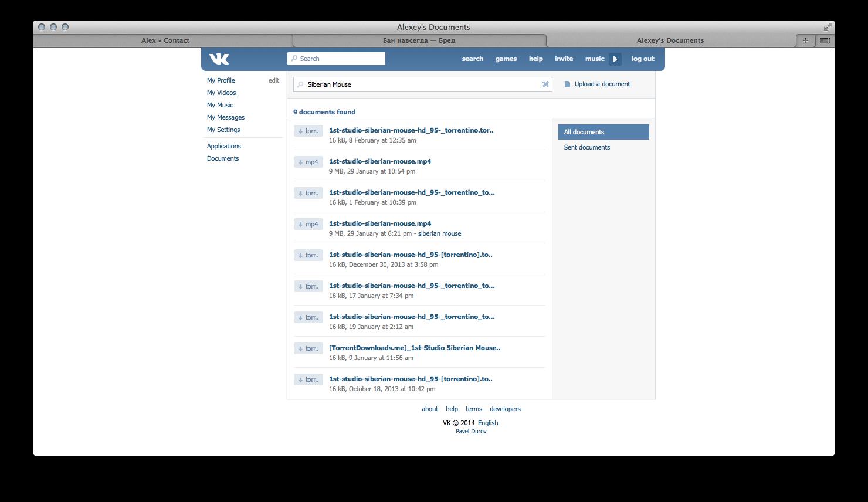Open My Settings in the sidebar
868x502 pixels.
click(223, 130)
